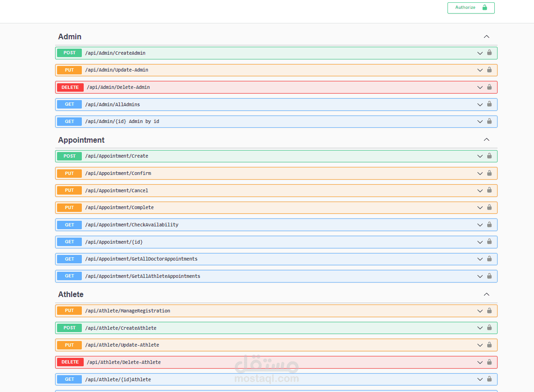Click lock icon on /api/Appointment/Confirm row
The image size is (534, 392).
490,173
